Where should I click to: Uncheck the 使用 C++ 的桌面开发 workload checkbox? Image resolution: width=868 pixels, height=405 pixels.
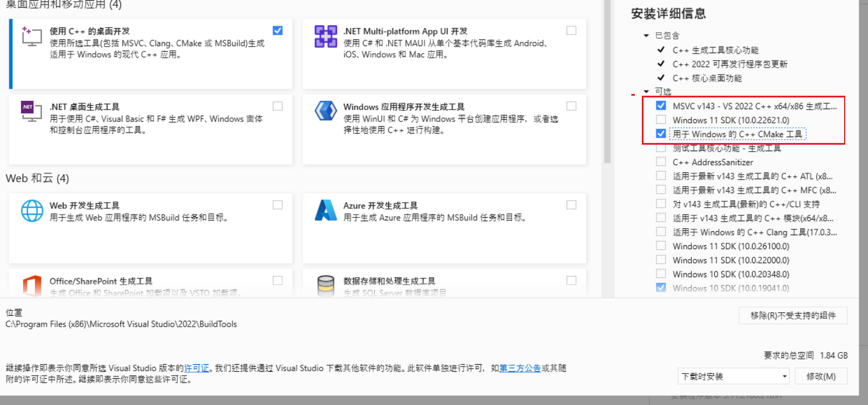(x=277, y=30)
